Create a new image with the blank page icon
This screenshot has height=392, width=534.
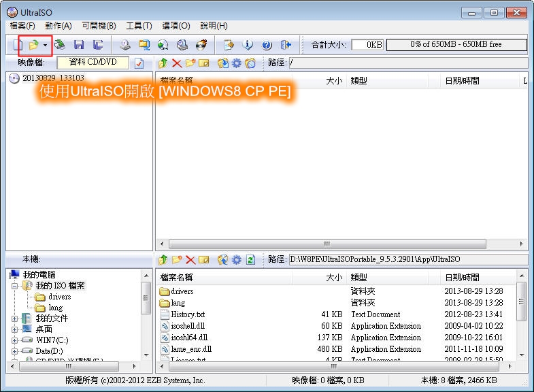[x=18, y=45]
